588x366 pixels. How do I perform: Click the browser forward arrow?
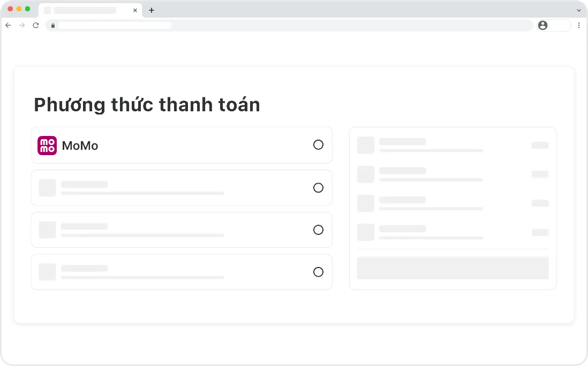pyautogui.click(x=22, y=25)
